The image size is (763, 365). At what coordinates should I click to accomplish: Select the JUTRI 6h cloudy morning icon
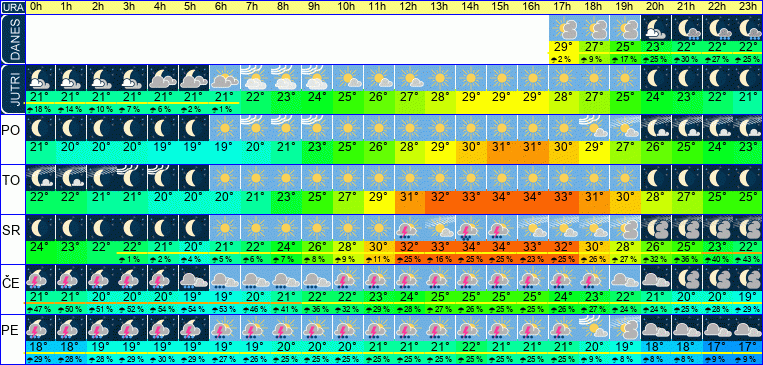[x=225, y=77]
